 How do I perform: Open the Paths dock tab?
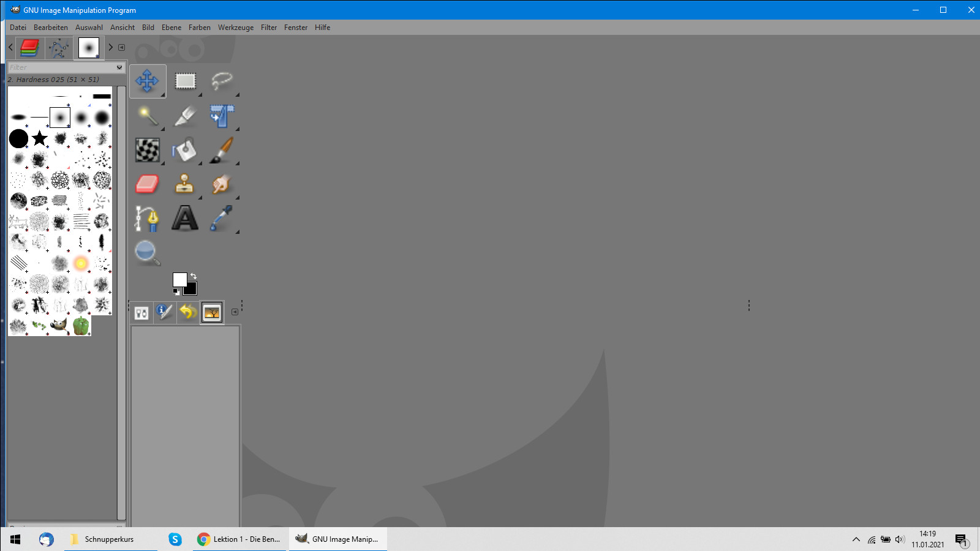point(59,47)
